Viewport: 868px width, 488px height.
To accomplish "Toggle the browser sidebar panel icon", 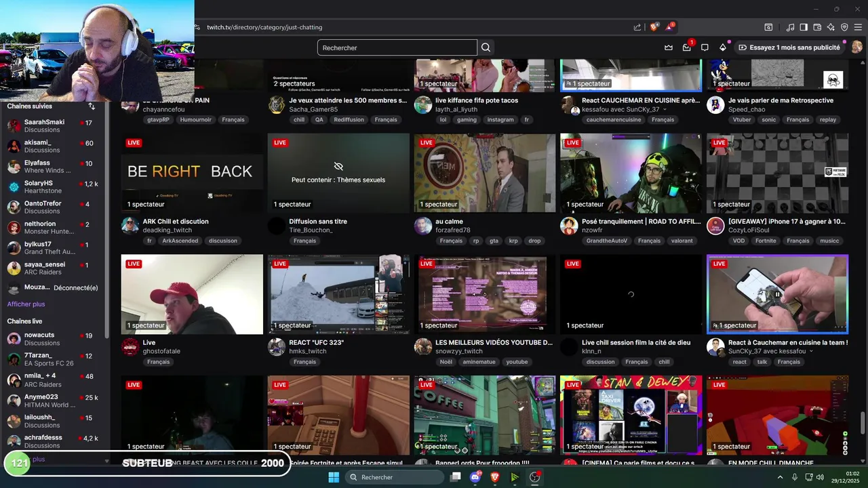I will click(x=804, y=27).
